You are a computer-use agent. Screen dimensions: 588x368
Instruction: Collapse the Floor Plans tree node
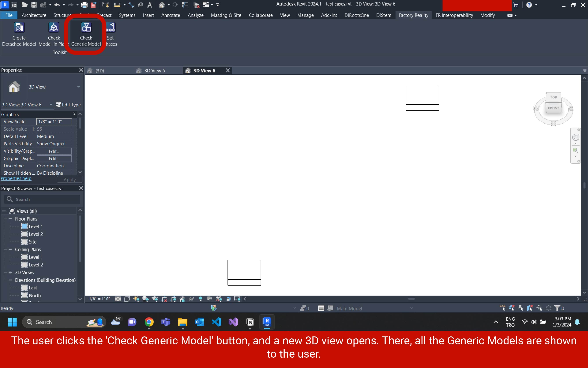click(10, 219)
